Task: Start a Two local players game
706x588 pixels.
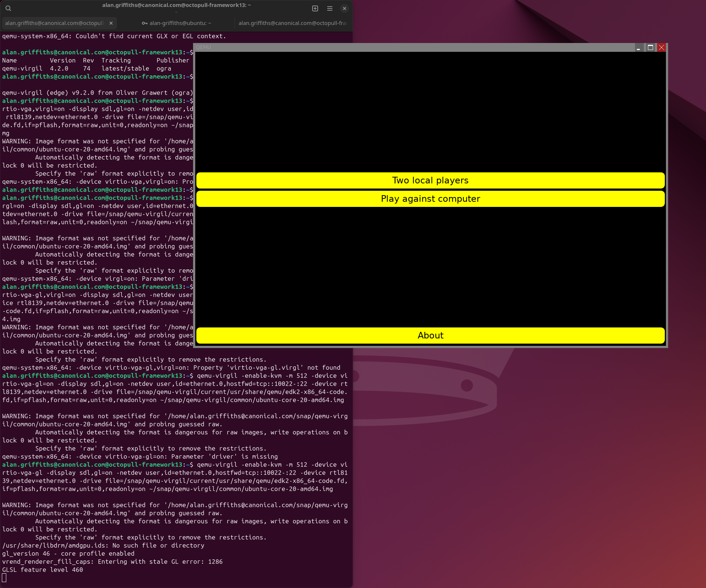Action: coord(430,180)
